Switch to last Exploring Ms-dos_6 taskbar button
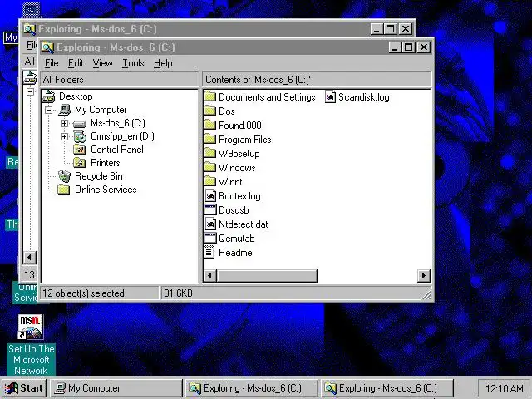 [387, 388]
